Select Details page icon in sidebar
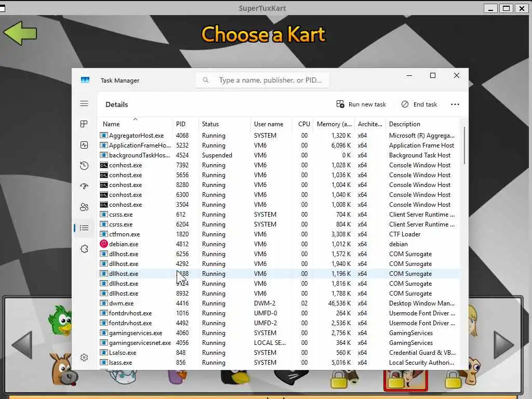Viewport: 532px width, 399px height. 84,228
